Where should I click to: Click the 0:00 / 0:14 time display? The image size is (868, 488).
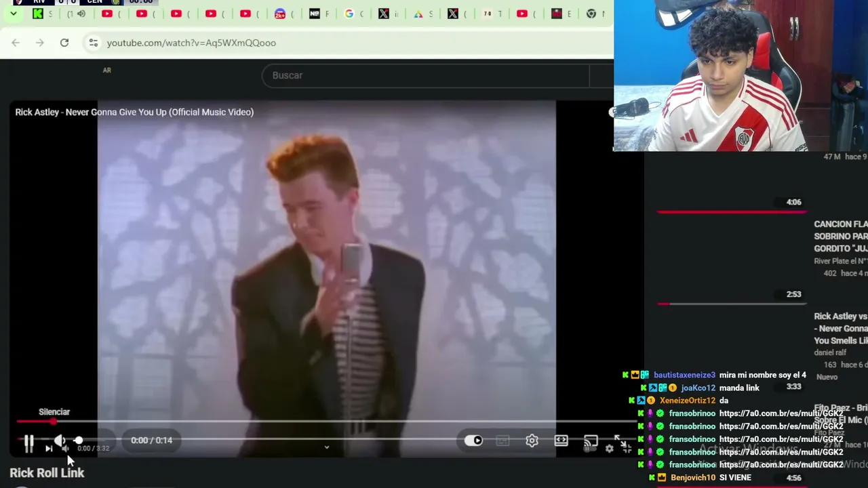point(151,441)
